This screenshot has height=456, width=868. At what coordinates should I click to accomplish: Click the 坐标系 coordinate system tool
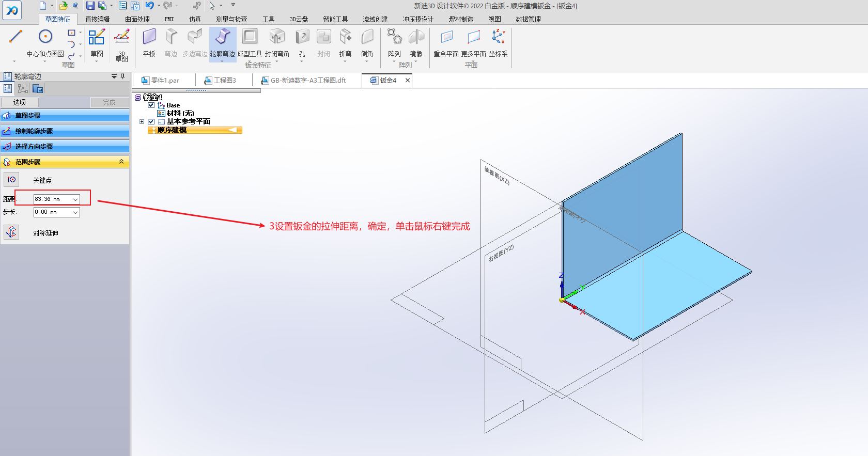[x=499, y=42]
